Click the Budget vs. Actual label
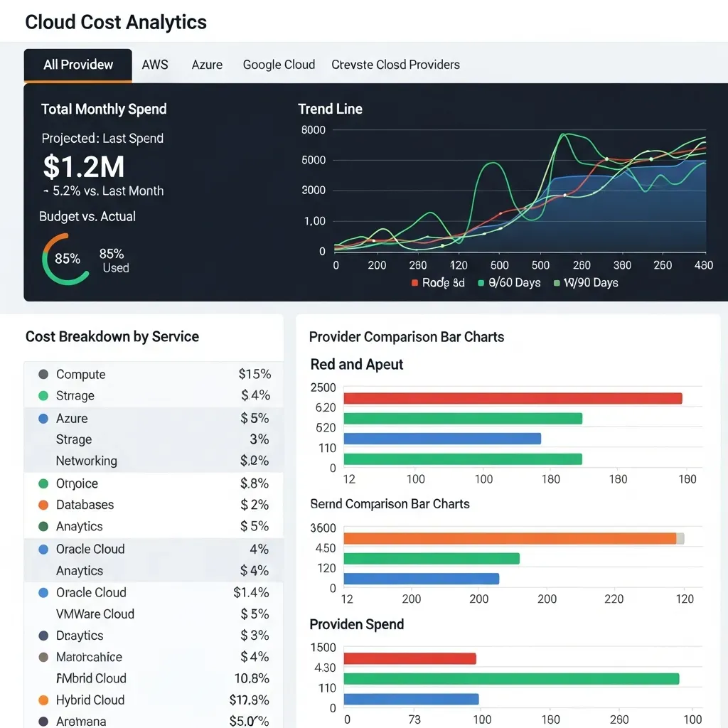The width and height of the screenshot is (728, 728). point(87,216)
